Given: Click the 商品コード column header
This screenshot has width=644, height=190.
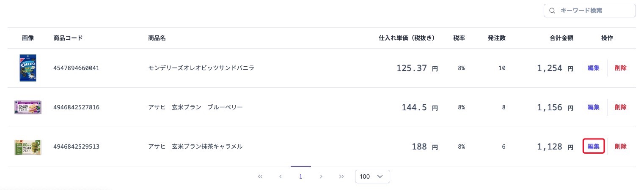Looking at the screenshot, I should coord(68,38).
